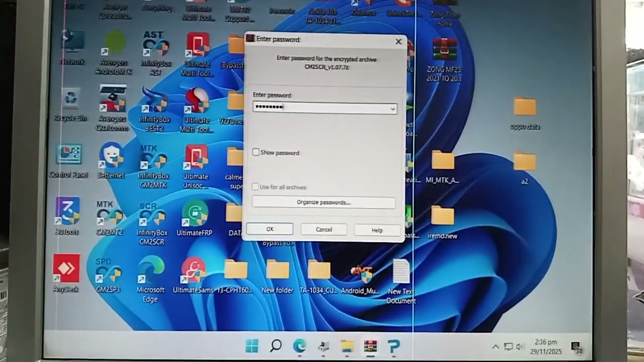The height and width of the screenshot is (362, 644).
Task: Open InfinityBox CM2MTK shortcut
Action: click(154, 166)
